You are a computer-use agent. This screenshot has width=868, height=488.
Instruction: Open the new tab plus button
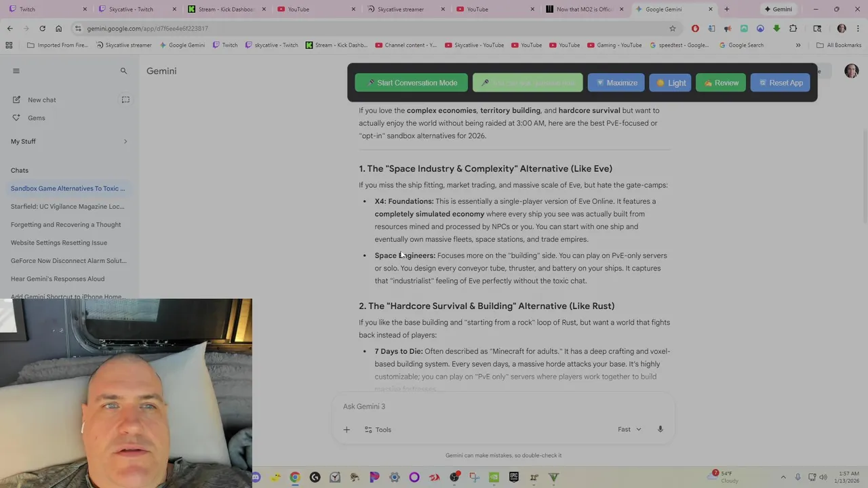click(x=726, y=9)
